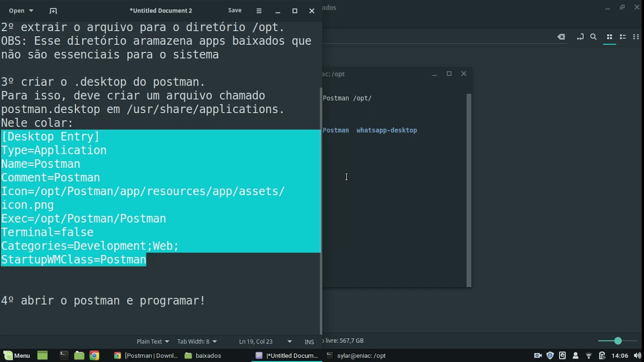The image size is (644, 362).
Task: Open the user applet in tray
Action: (576, 355)
